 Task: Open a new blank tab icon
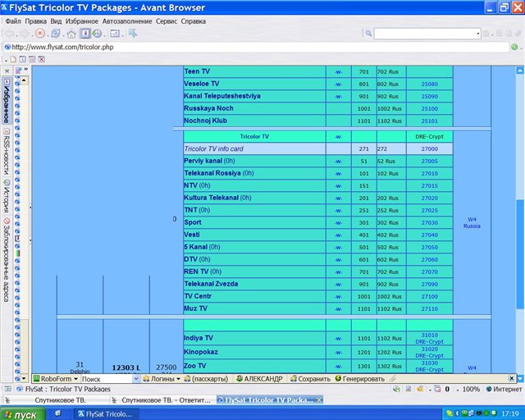pos(13,59)
